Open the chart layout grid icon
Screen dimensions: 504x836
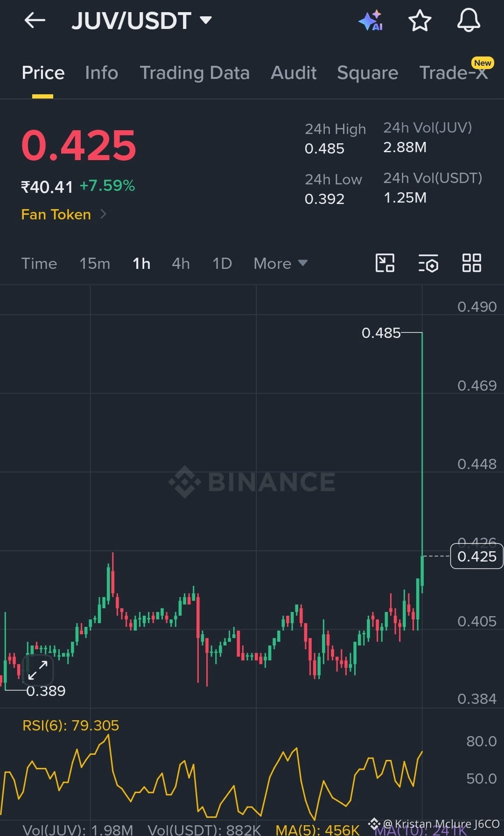click(471, 263)
